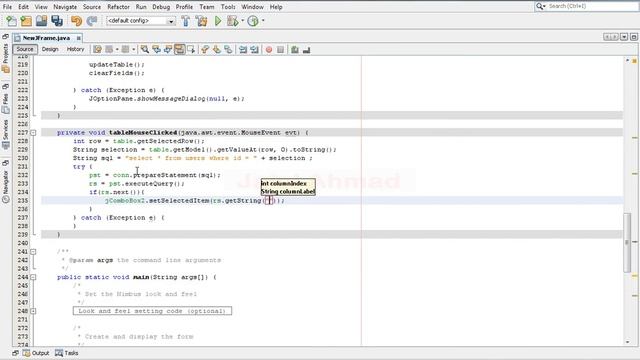
Task: Open the Navigator side panel
Action: pos(5,186)
